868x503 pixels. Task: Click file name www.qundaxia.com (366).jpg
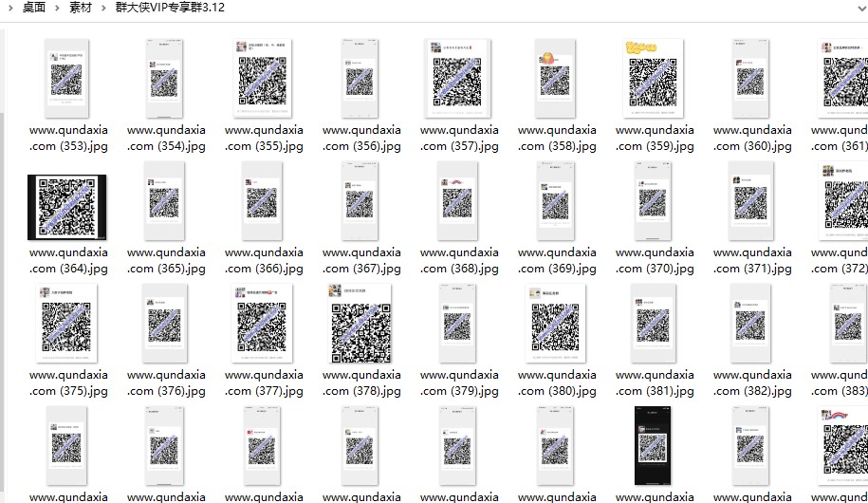tap(264, 260)
